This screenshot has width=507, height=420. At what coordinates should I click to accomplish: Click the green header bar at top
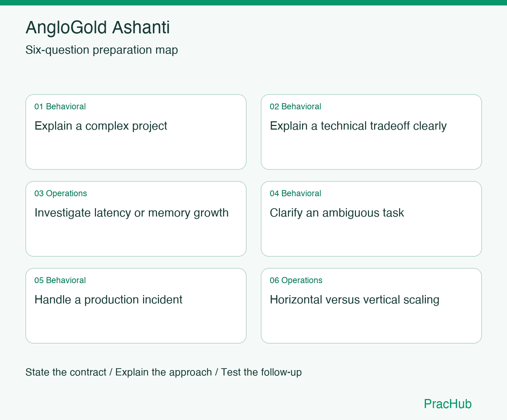(x=253, y=3)
